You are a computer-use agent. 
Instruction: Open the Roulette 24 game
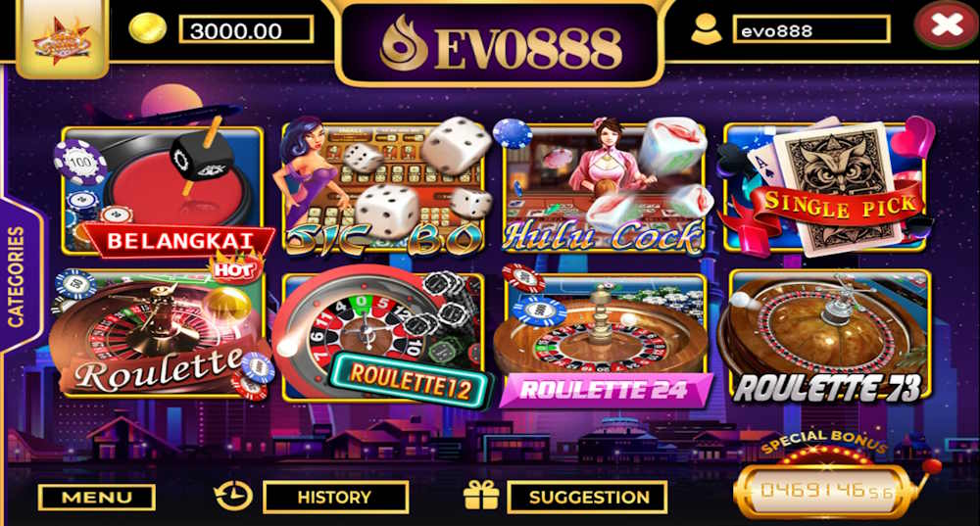[604, 337]
